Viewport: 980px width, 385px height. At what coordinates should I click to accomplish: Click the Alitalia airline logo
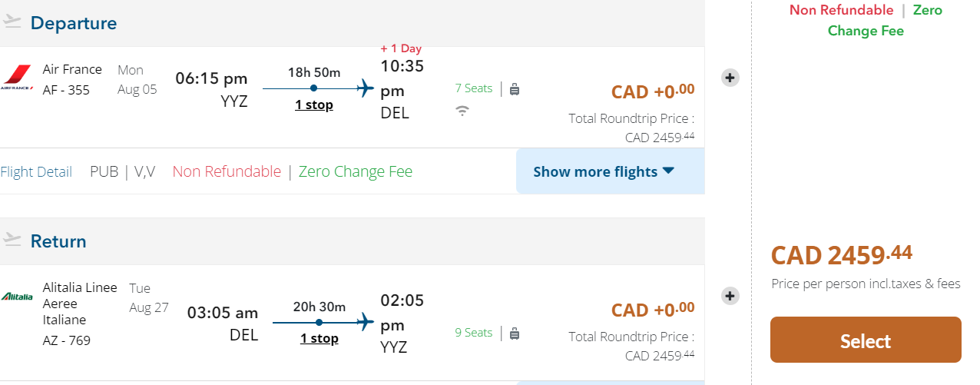click(x=17, y=297)
